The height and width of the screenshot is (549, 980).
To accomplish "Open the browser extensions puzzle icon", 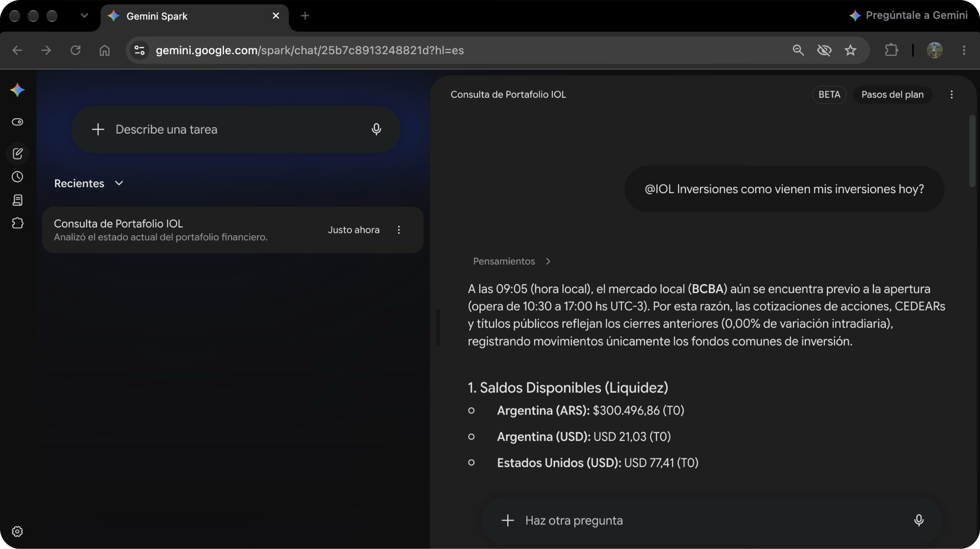I will tap(891, 50).
